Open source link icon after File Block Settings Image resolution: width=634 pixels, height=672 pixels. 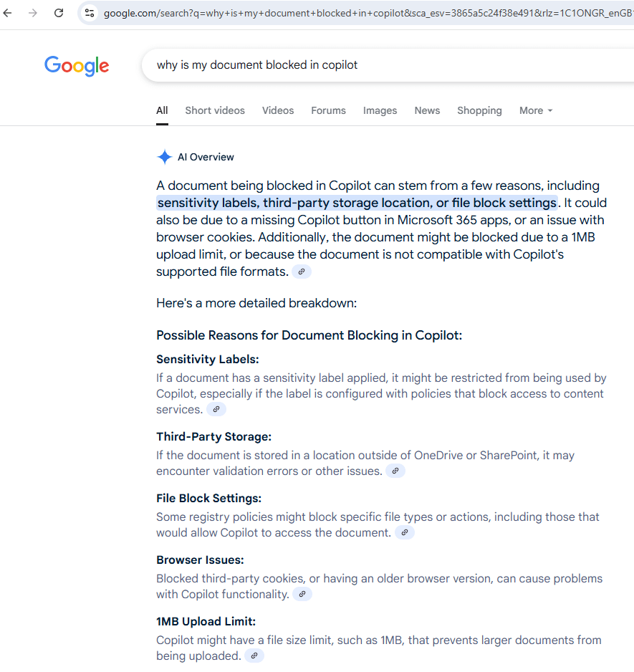tap(405, 532)
